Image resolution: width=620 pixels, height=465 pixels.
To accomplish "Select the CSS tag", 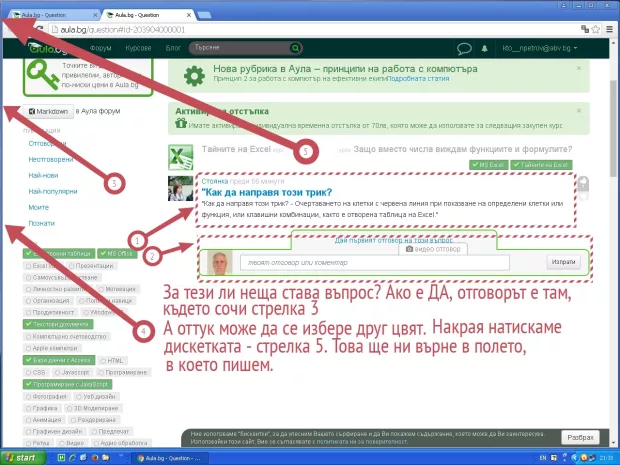I will pos(36,372).
